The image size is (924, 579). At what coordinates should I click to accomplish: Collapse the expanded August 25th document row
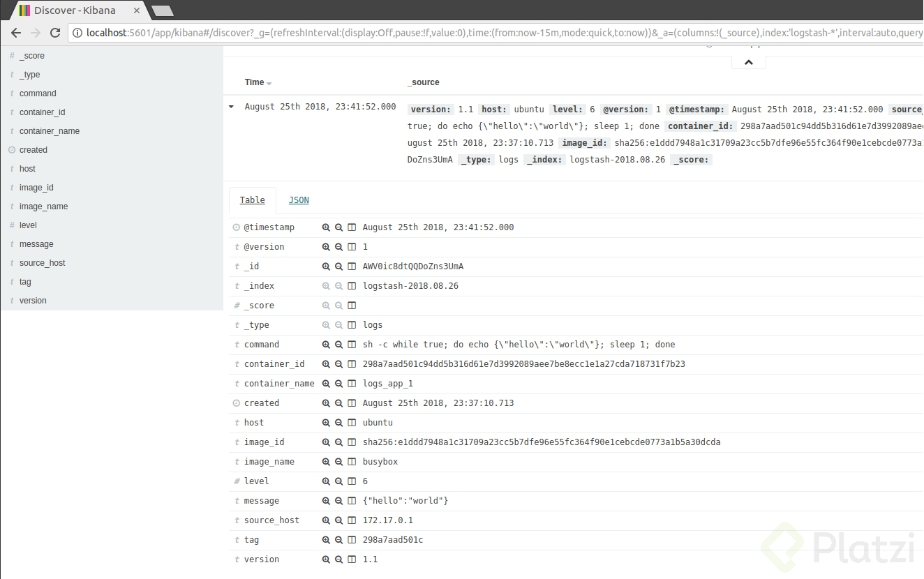pos(232,107)
